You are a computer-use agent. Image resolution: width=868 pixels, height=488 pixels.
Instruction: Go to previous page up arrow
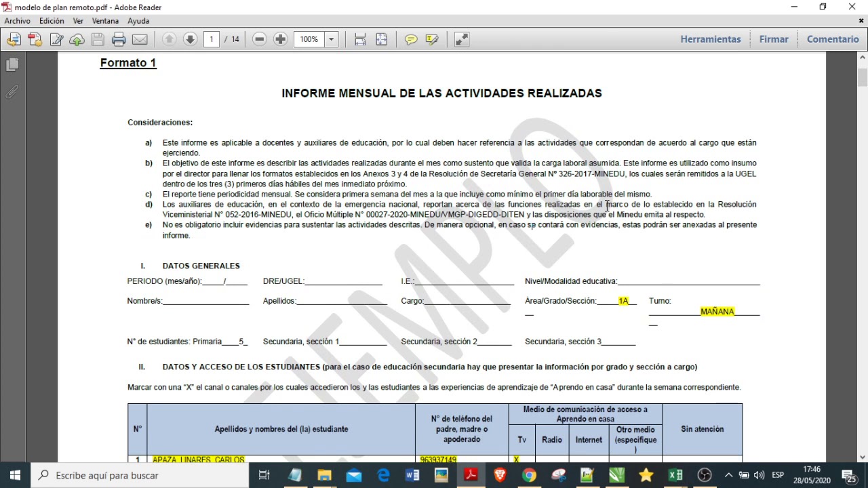(x=170, y=39)
